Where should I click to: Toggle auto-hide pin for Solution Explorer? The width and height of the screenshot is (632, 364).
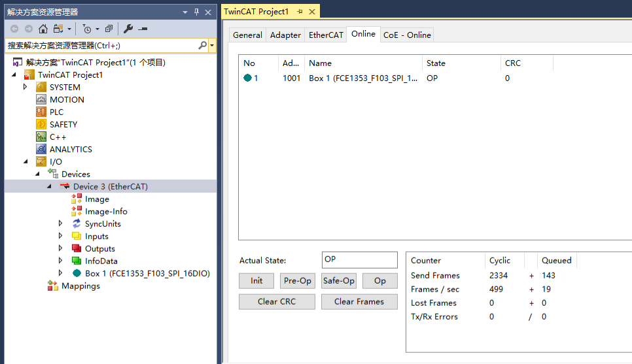point(196,12)
